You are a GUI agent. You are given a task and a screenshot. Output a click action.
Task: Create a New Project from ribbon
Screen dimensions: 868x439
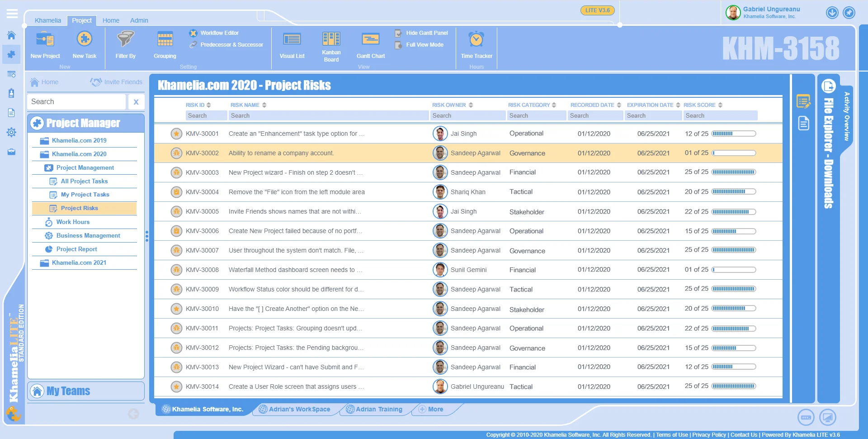tap(45, 44)
